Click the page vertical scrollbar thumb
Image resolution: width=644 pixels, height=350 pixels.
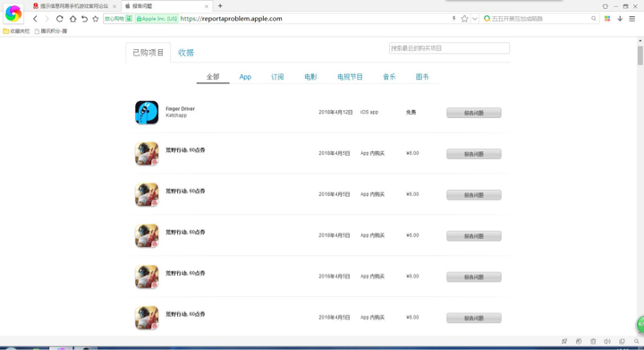click(640, 55)
